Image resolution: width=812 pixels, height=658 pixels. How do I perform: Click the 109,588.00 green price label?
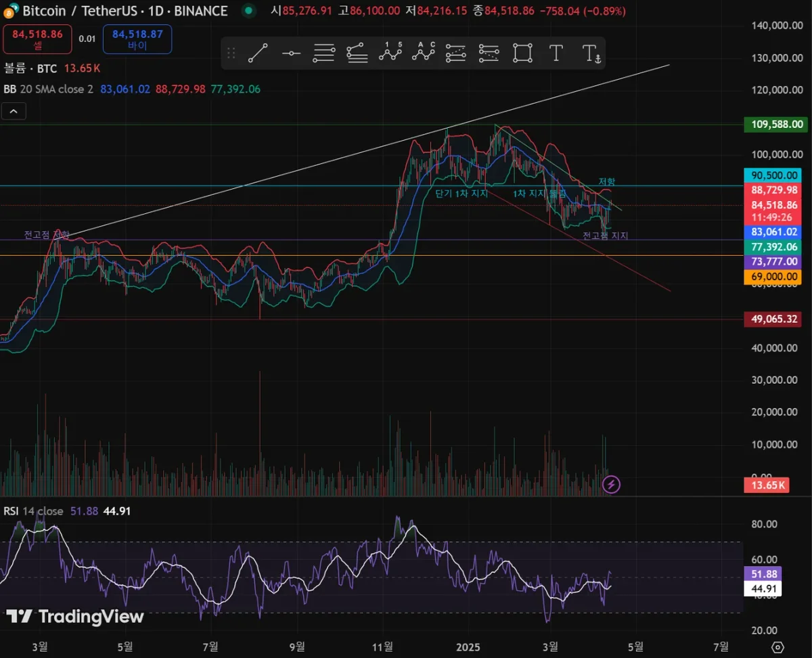[777, 125]
